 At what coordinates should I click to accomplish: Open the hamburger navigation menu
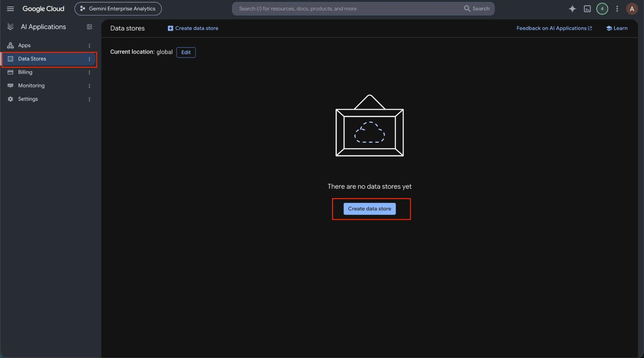click(10, 9)
